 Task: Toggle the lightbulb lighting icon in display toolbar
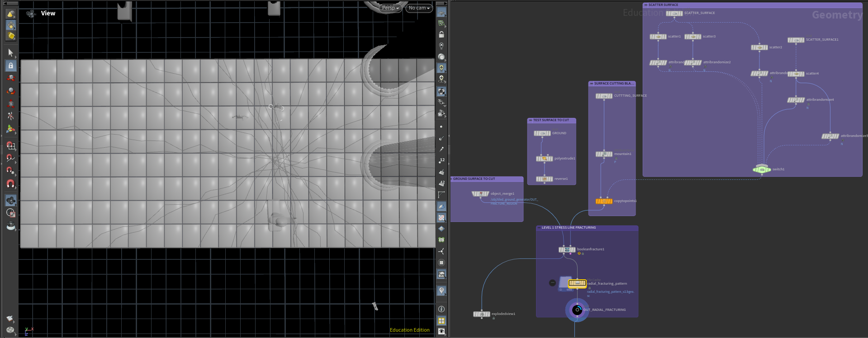pyautogui.click(x=441, y=68)
